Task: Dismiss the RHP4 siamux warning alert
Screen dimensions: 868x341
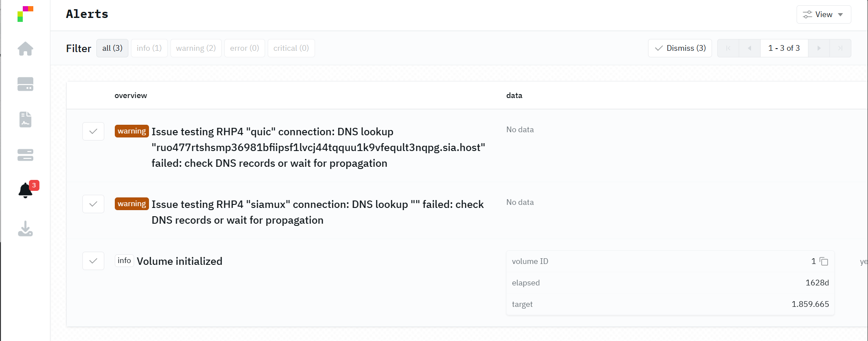Action: 93,204
